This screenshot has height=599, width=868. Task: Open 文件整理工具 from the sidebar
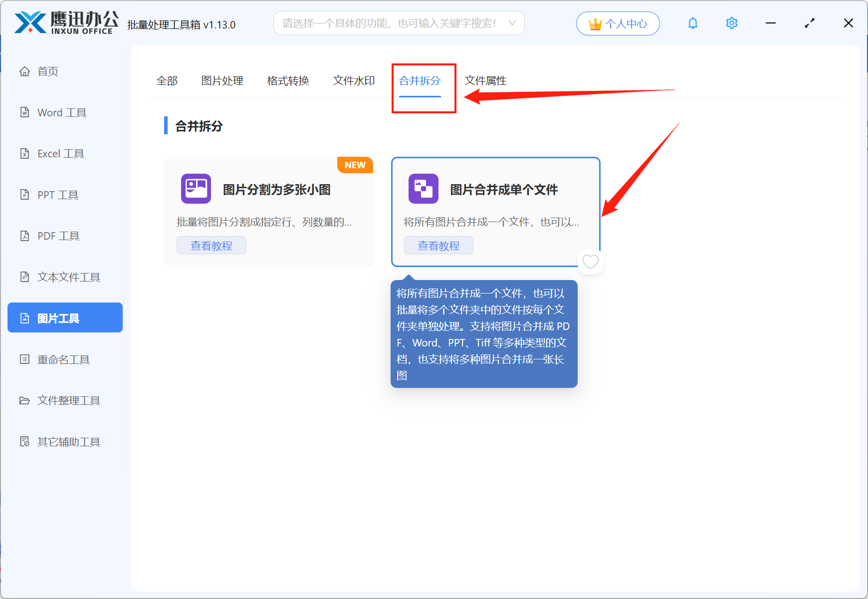(x=68, y=400)
